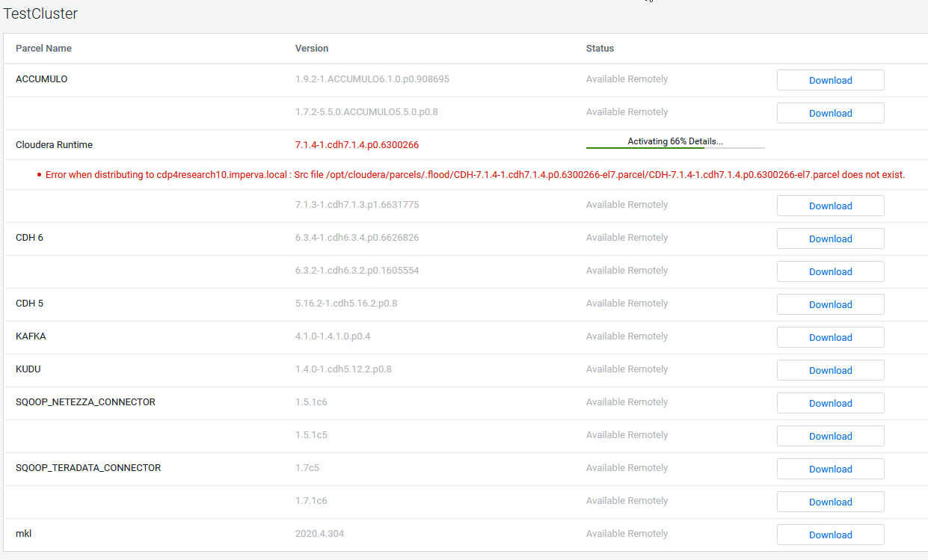The image size is (928, 560).
Task: Download CDH 6 version 6.3.2 parcel
Action: click(830, 271)
